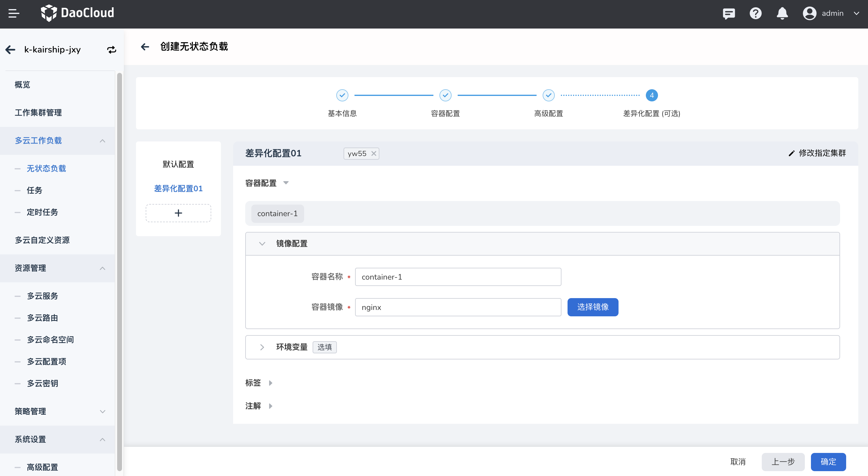Select the container-1 tab chip
868x476 pixels.
point(277,213)
